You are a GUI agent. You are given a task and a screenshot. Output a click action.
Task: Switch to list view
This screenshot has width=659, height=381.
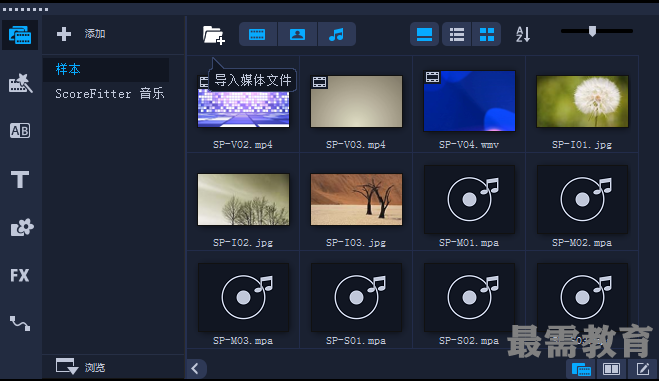tap(456, 34)
